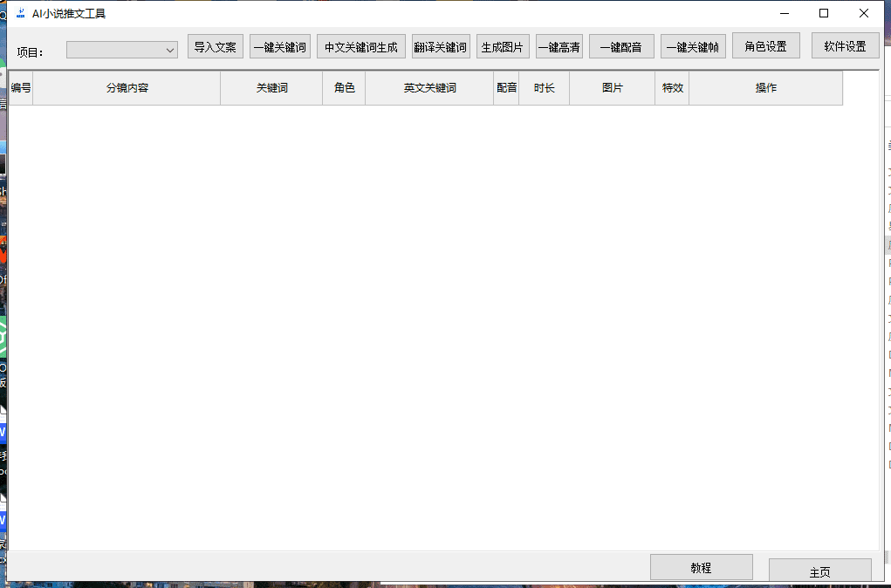
Task: Click 一键高清 for one-click HD
Action: coord(559,46)
